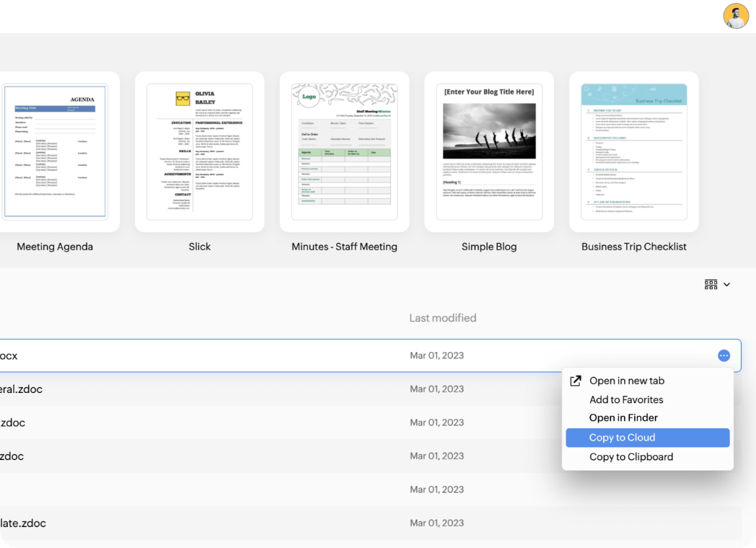Click the grid view layout icon
The width and height of the screenshot is (756, 548).
click(x=711, y=285)
